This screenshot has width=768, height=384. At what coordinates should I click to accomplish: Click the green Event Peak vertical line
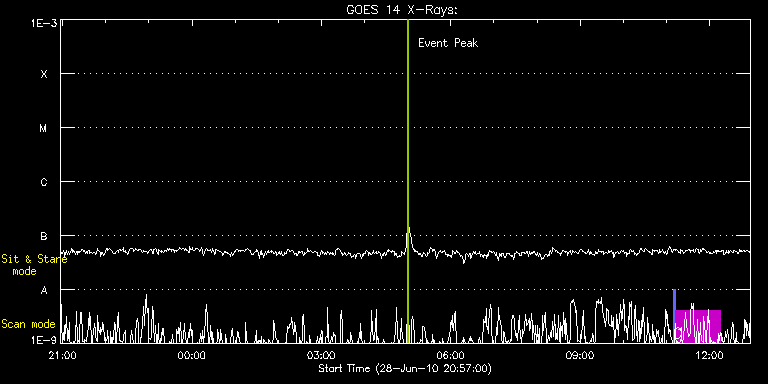click(408, 181)
